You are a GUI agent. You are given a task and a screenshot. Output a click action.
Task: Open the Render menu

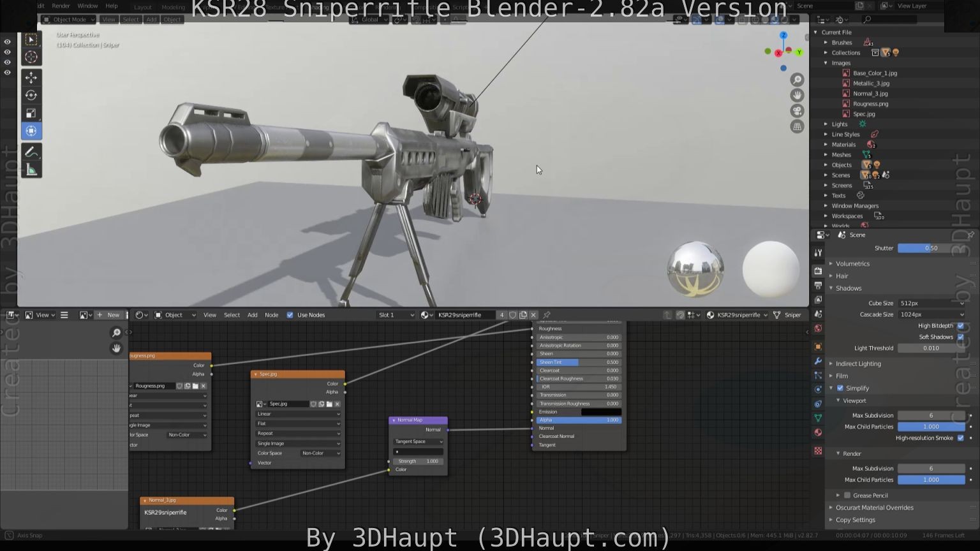click(x=61, y=6)
